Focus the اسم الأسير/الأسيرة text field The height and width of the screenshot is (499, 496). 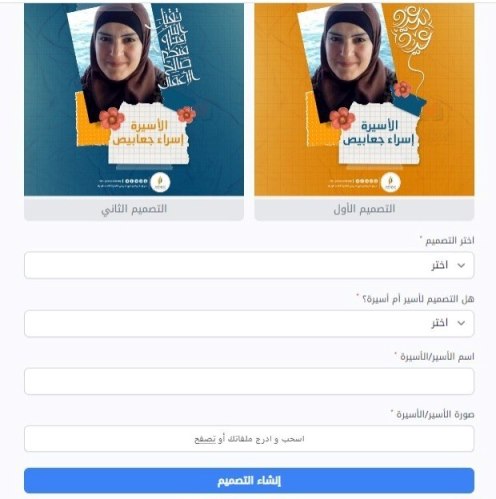tap(249, 381)
